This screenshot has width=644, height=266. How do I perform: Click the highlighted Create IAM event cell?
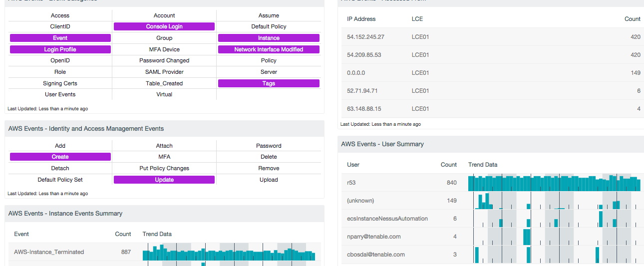pos(60,157)
